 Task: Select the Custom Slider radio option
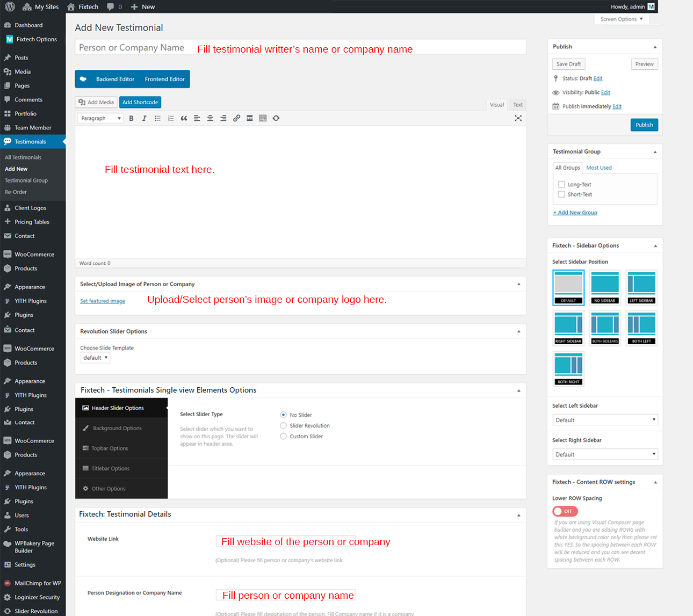point(283,436)
